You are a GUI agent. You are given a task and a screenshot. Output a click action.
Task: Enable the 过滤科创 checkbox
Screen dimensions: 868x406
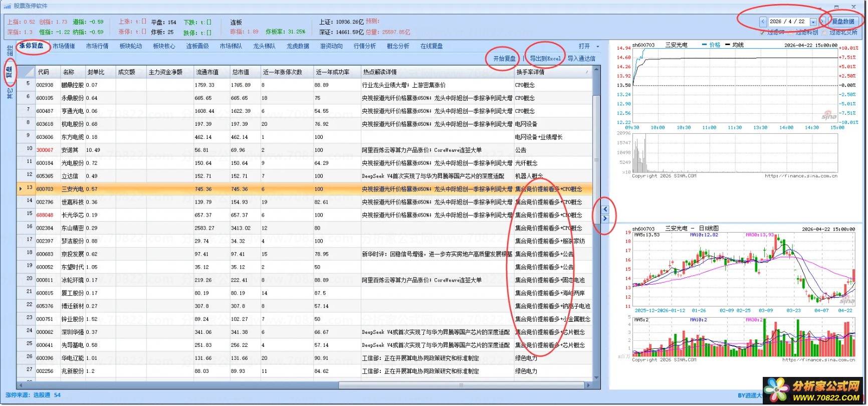791,33
